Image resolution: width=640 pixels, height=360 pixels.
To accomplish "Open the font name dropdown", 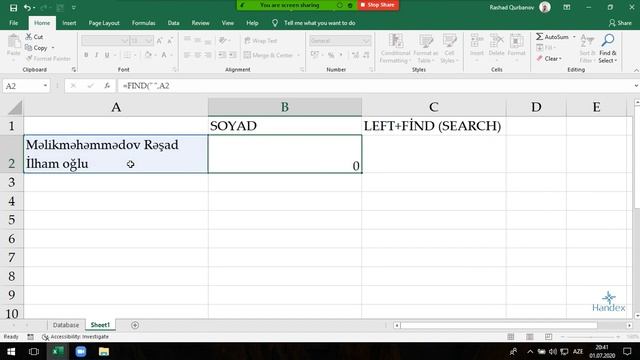I will pos(124,40).
